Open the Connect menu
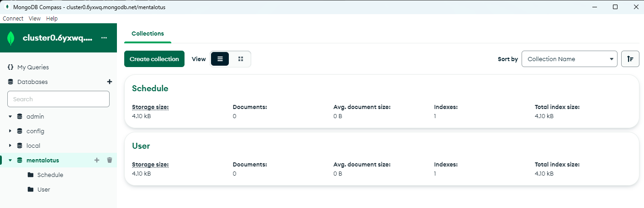Screen dimensions: 644x208 (13, 19)
